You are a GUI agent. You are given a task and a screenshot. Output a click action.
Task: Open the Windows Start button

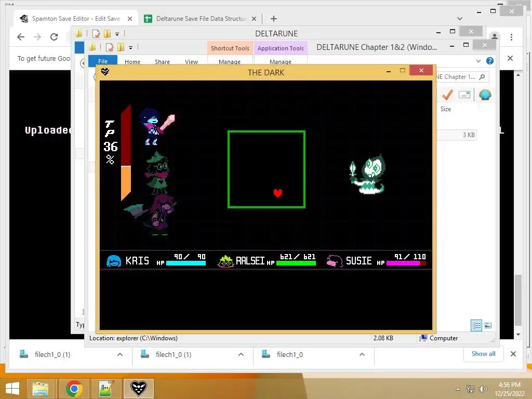pos(12,389)
